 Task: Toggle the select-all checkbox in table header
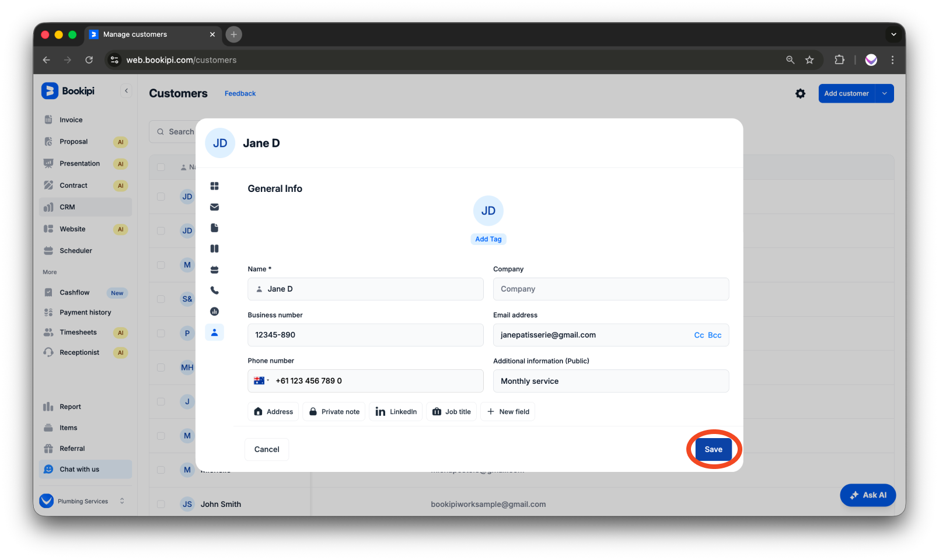161,167
